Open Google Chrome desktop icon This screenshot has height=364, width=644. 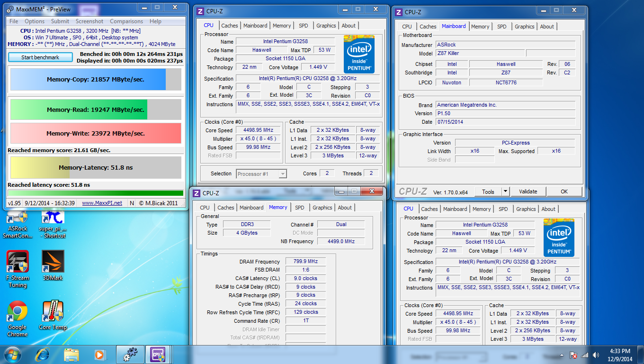pyautogui.click(x=17, y=318)
